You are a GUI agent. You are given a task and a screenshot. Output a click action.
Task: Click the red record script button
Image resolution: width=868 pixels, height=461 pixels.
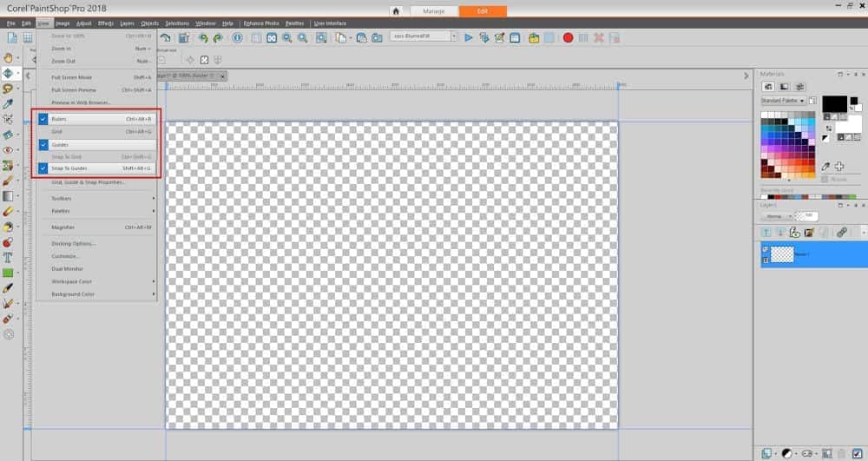click(568, 37)
